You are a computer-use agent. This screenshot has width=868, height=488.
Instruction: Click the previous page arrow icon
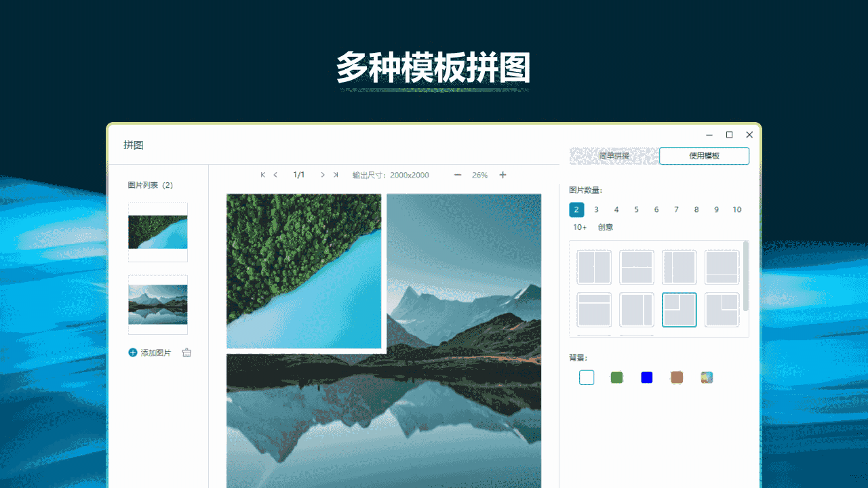(275, 174)
